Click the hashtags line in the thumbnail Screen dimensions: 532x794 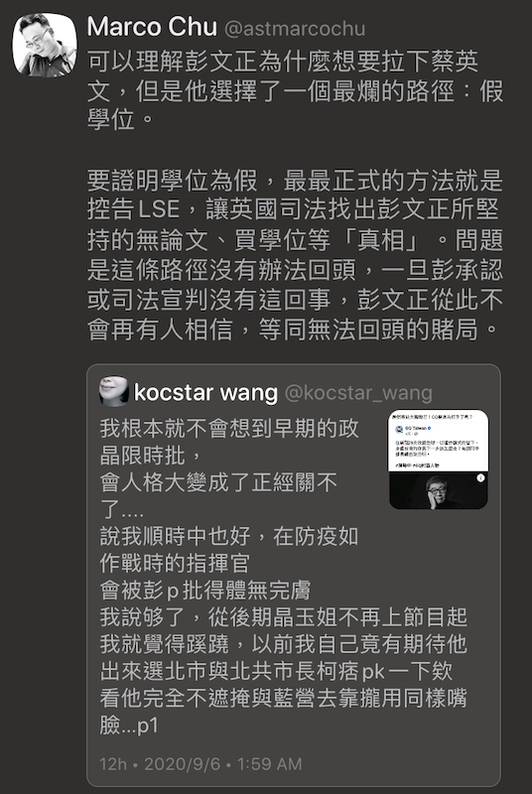pos(417,465)
